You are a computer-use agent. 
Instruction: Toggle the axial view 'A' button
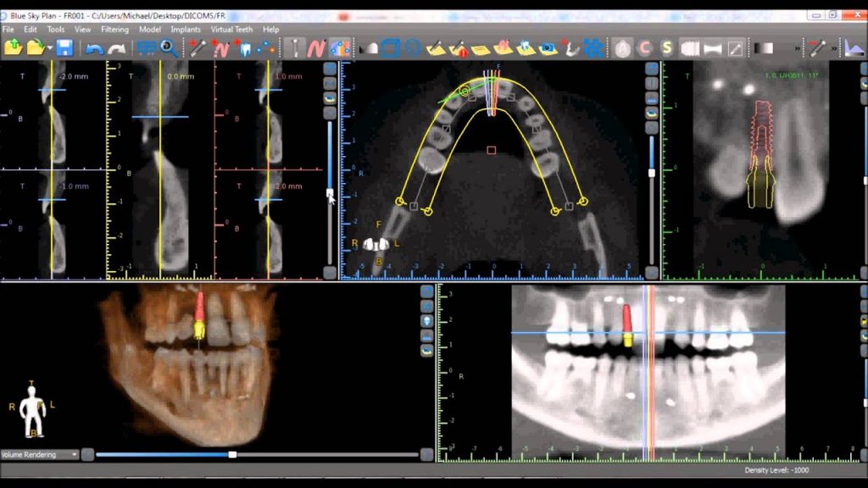623,48
